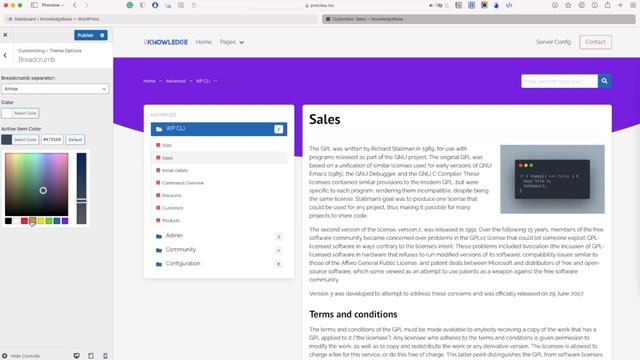The width and height of the screenshot is (640, 360).
Task: Choose the blue palette swatch
Action: coord(57,221)
